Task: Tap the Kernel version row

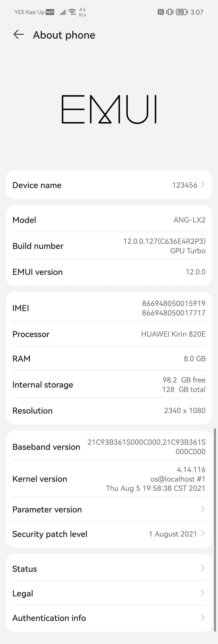Action: coord(109,479)
